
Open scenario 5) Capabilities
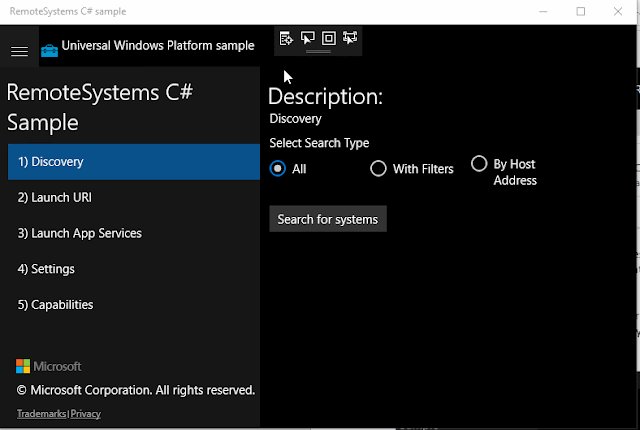tap(134, 305)
